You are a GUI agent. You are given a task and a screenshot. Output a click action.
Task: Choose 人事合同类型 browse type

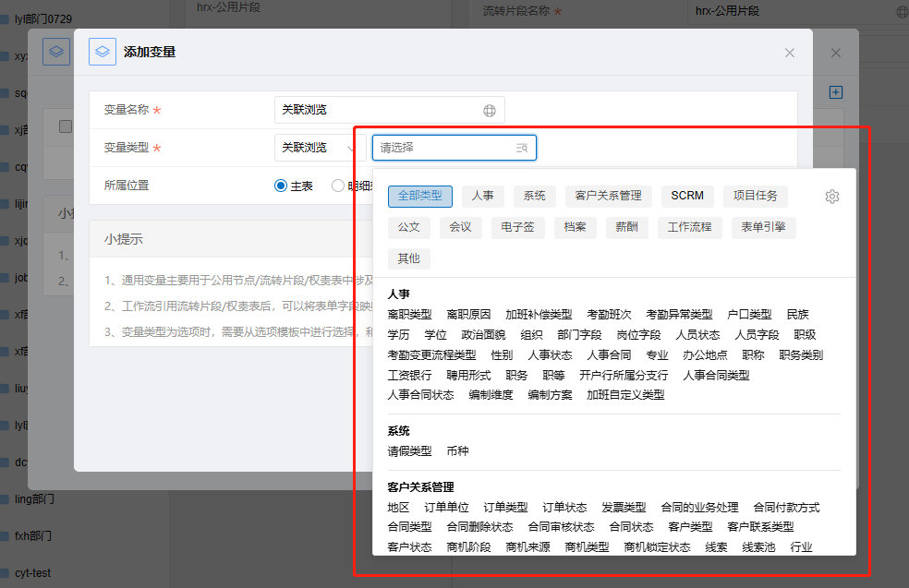pyautogui.click(x=716, y=376)
